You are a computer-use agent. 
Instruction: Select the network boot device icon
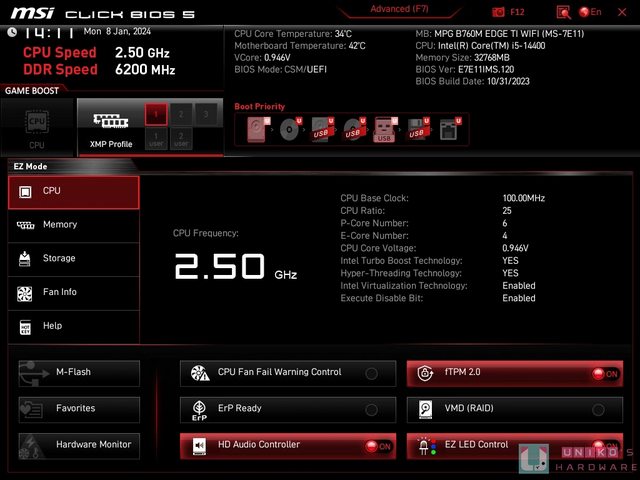click(447, 130)
